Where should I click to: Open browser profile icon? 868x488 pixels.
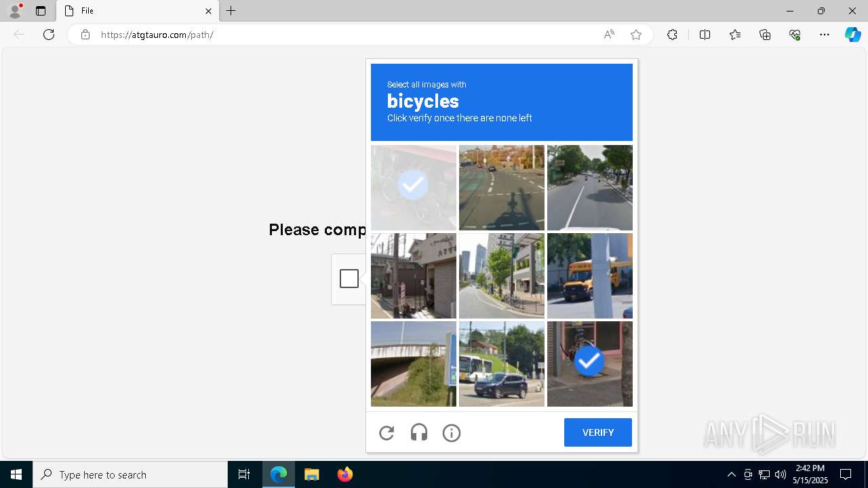click(15, 11)
